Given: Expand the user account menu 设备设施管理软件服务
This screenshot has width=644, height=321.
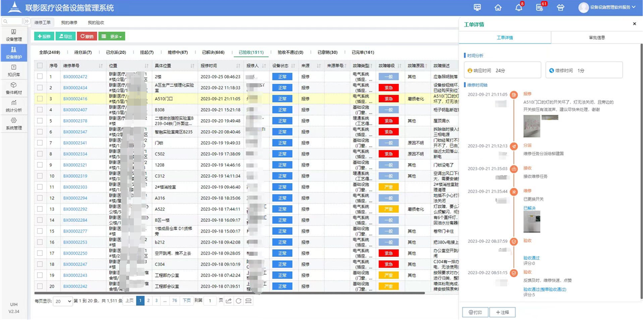Looking at the screenshot, I should [x=608, y=8].
